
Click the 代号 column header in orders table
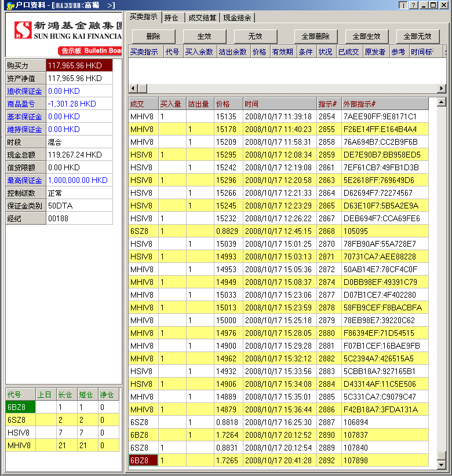(x=173, y=52)
